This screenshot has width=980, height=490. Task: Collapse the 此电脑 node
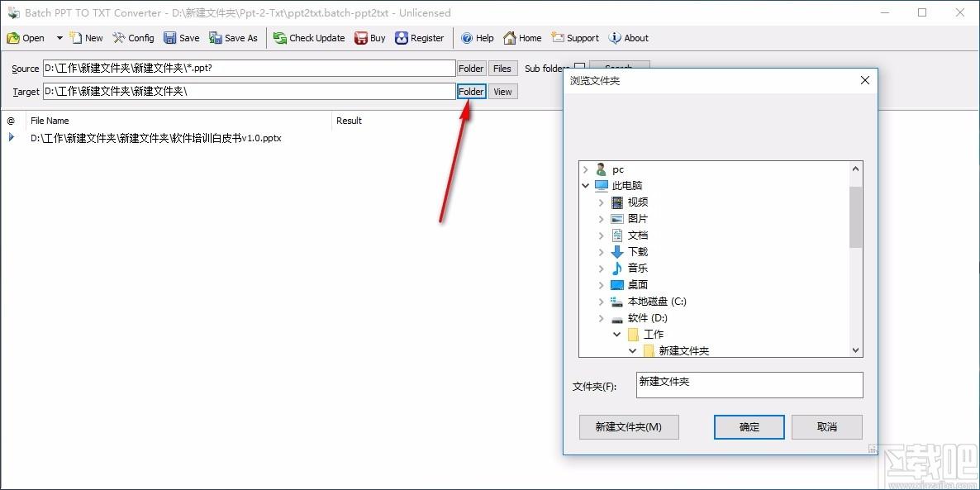pyautogui.click(x=586, y=186)
